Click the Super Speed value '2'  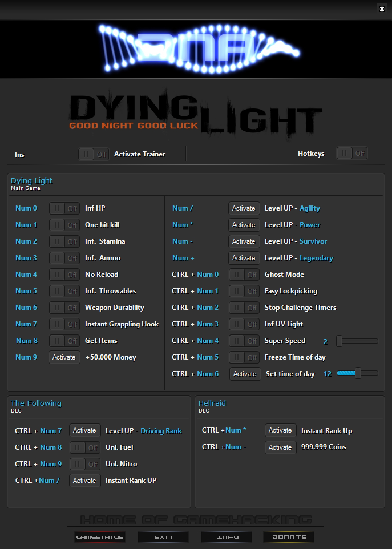[x=326, y=342]
